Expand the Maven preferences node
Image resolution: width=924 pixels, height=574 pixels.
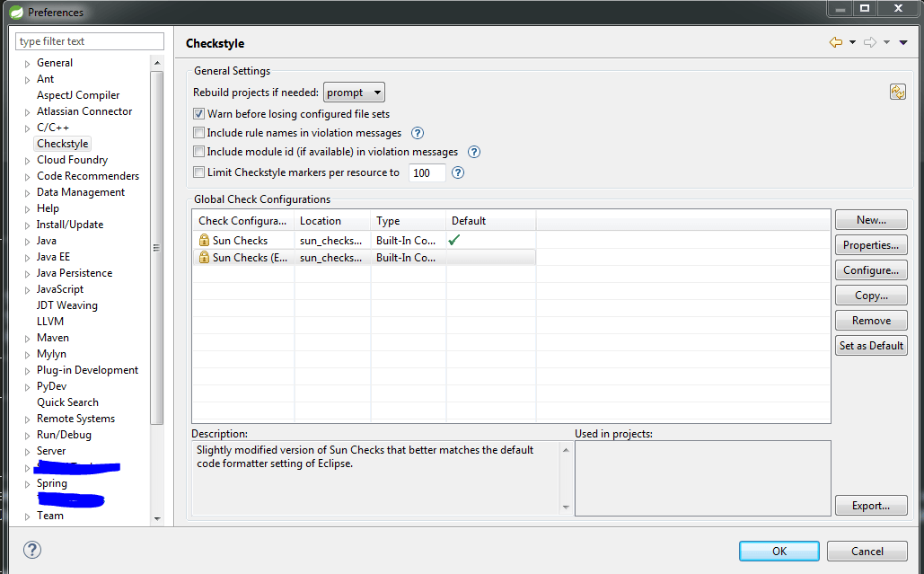click(27, 339)
